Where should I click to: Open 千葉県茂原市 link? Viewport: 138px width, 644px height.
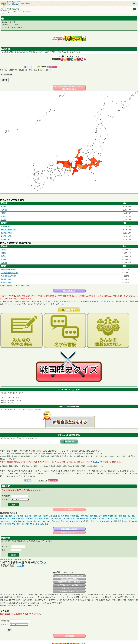(6, 283)
